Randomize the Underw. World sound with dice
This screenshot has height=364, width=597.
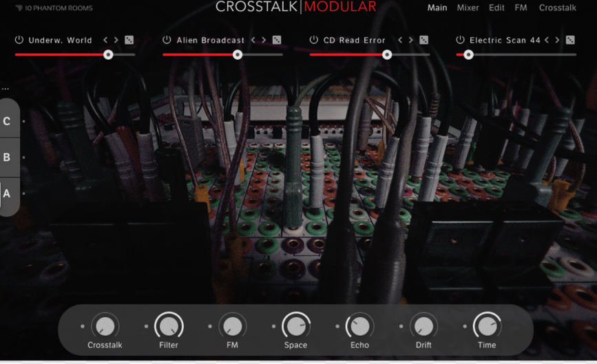[129, 40]
